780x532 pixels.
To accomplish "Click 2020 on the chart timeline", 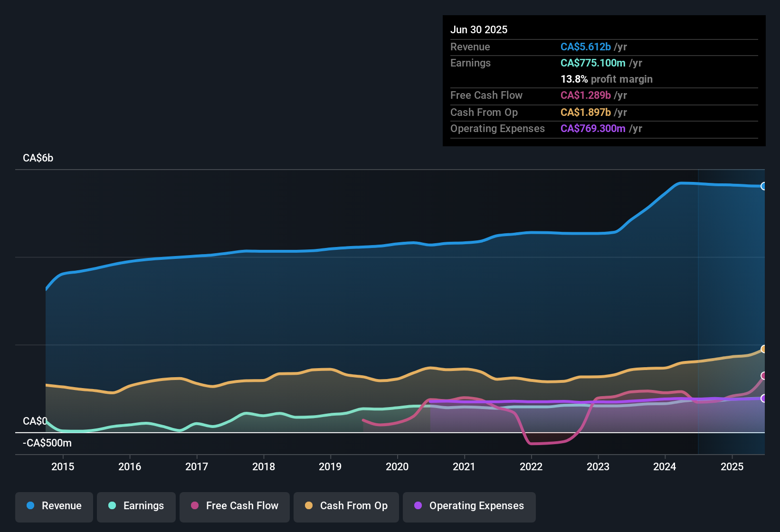I will [x=397, y=467].
